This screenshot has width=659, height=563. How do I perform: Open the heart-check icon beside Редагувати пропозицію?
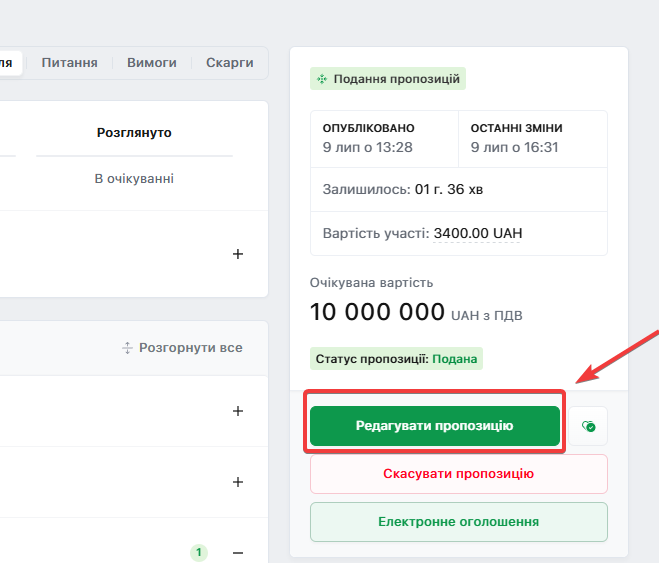point(589,426)
